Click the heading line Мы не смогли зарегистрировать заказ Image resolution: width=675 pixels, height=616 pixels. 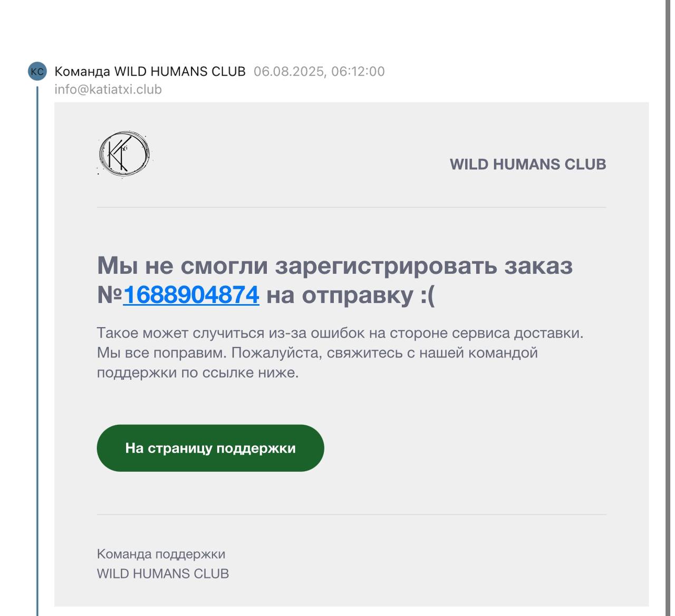(335, 266)
